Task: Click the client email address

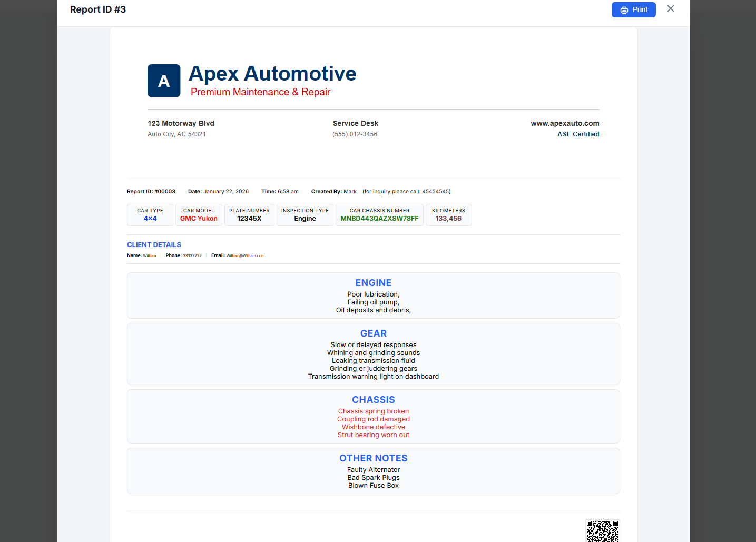Action: pyautogui.click(x=246, y=256)
